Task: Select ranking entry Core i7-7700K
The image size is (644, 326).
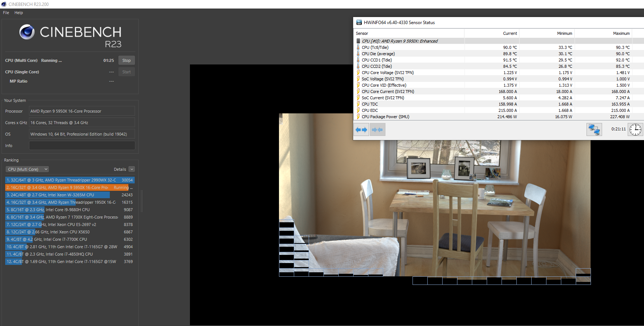Action: coord(70,239)
